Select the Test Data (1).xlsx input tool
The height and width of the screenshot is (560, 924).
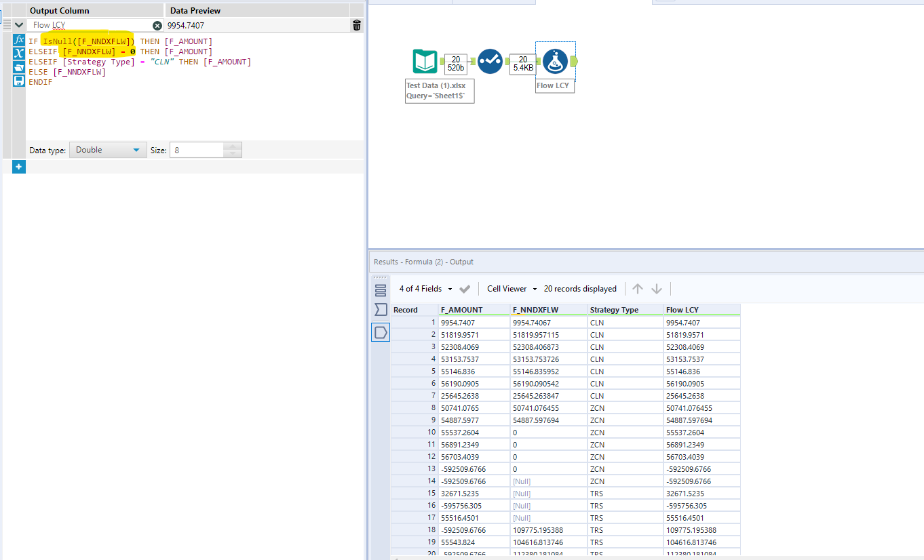click(423, 61)
